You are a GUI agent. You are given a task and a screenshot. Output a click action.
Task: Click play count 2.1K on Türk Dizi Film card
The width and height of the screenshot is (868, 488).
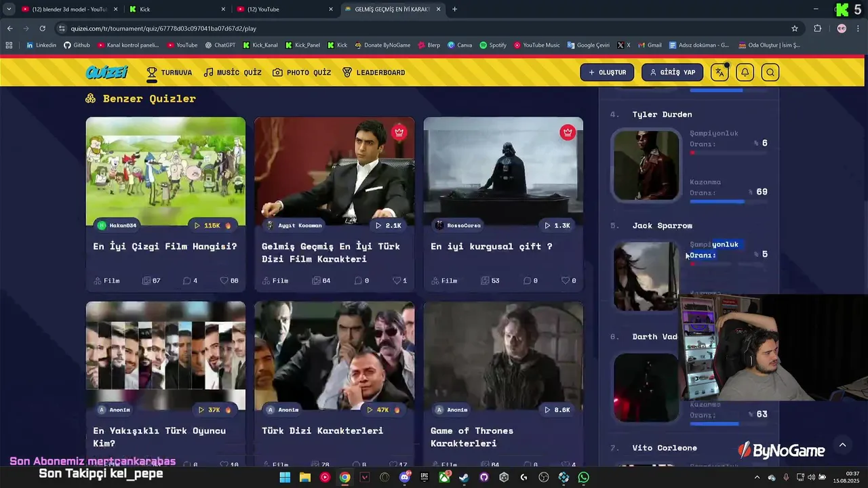click(x=389, y=225)
